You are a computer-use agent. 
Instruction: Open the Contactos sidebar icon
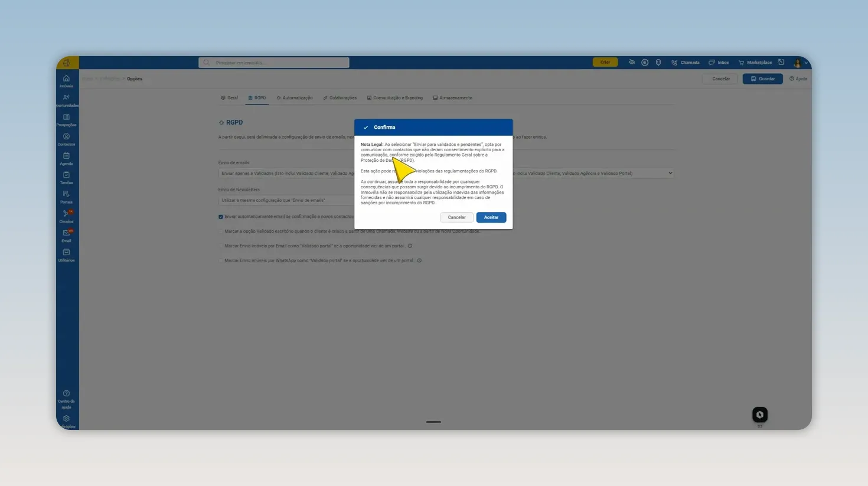tap(66, 139)
